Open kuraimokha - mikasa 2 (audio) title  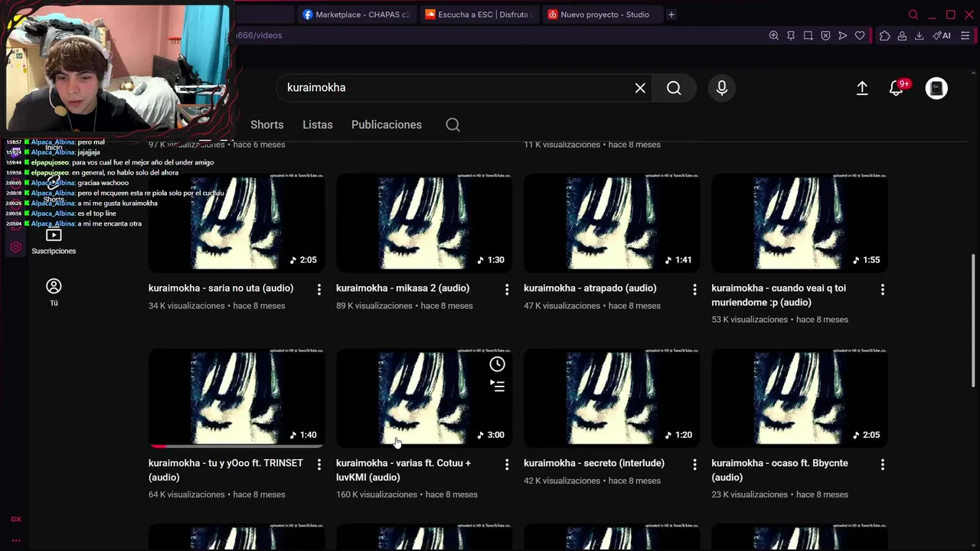tap(403, 289)
